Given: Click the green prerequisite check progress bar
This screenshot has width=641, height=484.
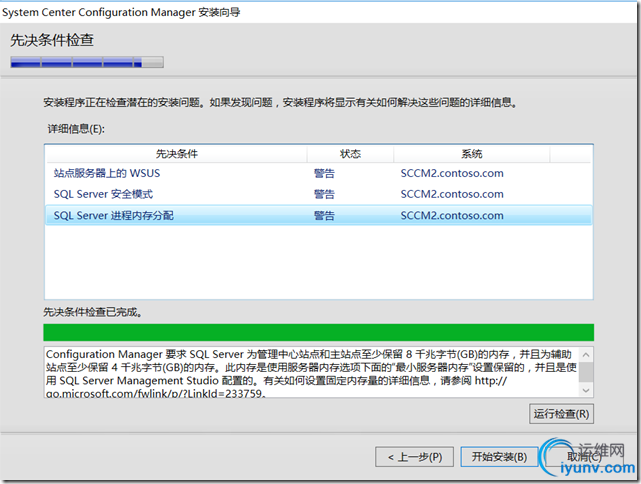Looking at the screenshot, I should (318, 332).
